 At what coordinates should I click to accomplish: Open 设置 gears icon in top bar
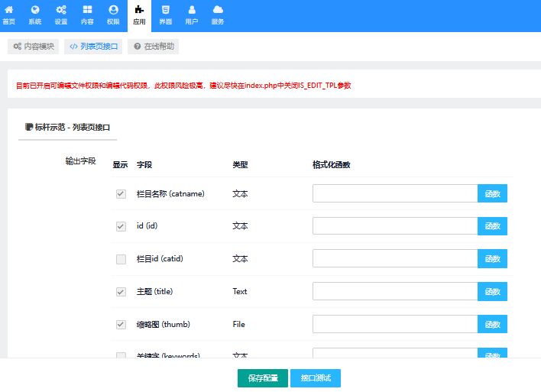(x=61, y=10)
